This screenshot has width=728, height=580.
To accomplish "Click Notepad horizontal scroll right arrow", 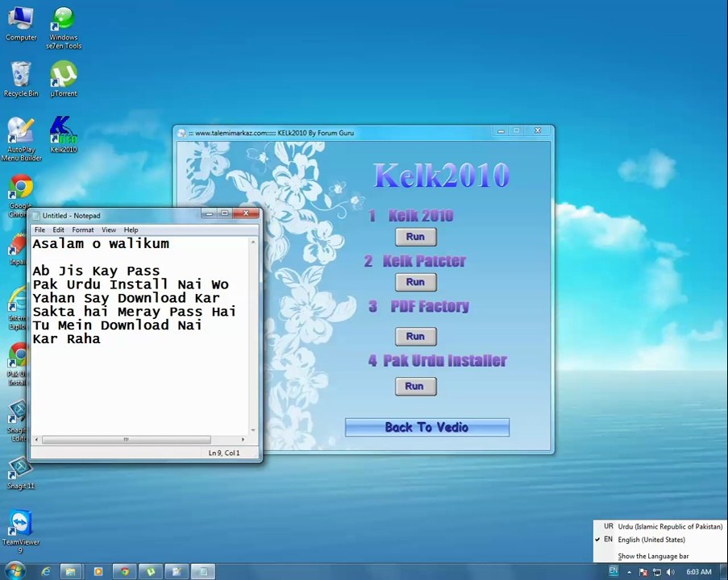I will (x=243, y=439).
